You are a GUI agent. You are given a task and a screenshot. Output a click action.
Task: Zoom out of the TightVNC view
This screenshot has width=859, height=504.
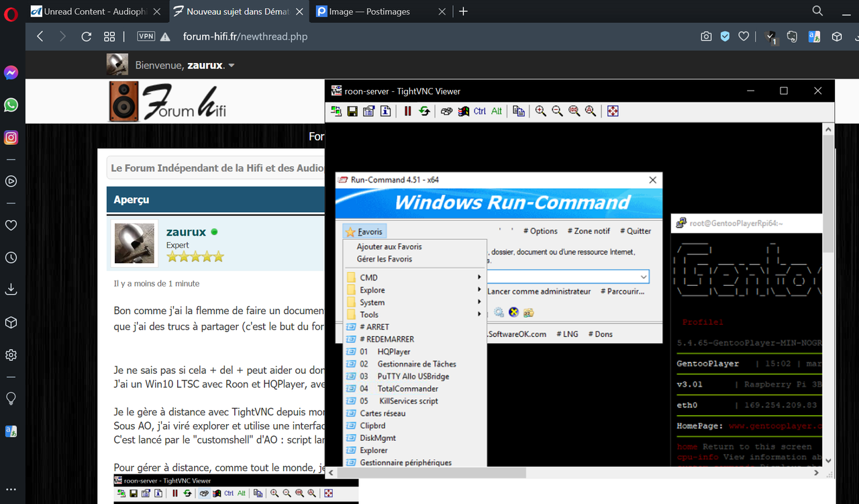click(558, 111)
